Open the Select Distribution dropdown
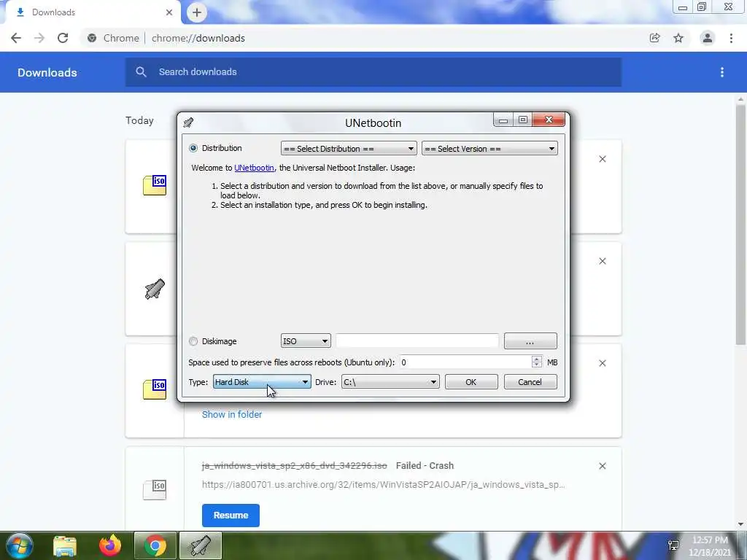 [349, 149]
